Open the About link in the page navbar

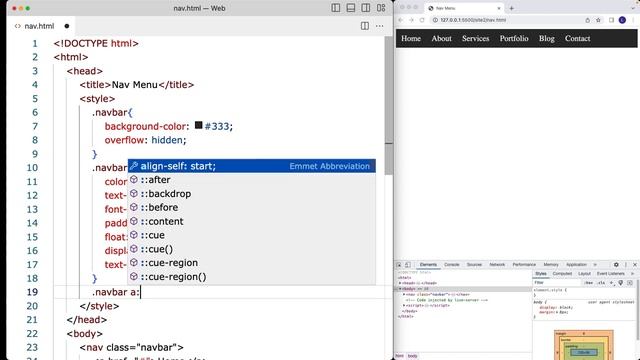point(442,38)
